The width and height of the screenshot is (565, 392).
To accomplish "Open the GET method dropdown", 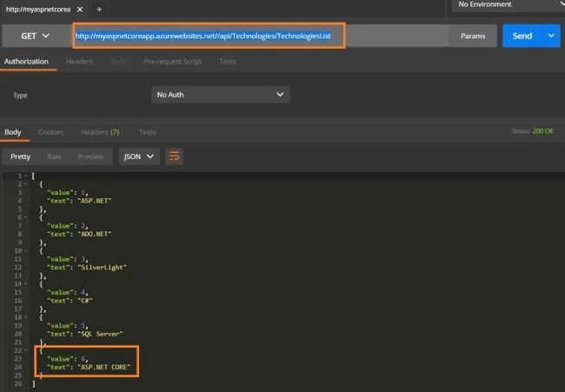I will 35,36.
